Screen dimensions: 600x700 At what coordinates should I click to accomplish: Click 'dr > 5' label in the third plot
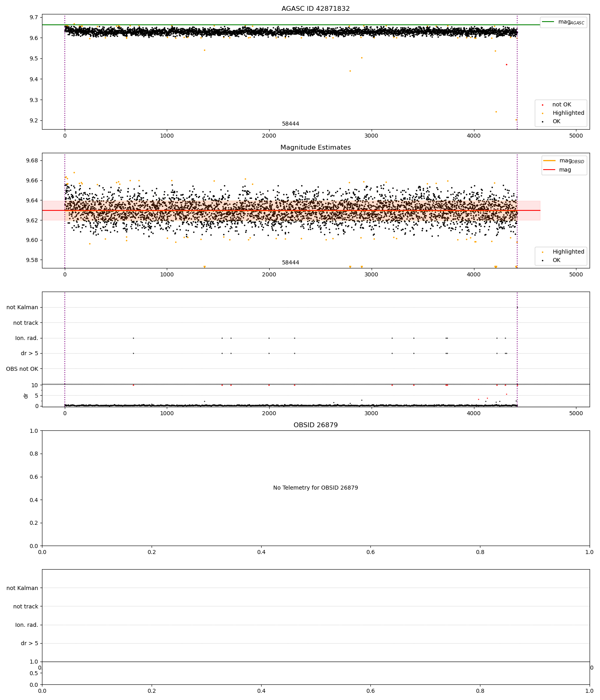(30, 354)
